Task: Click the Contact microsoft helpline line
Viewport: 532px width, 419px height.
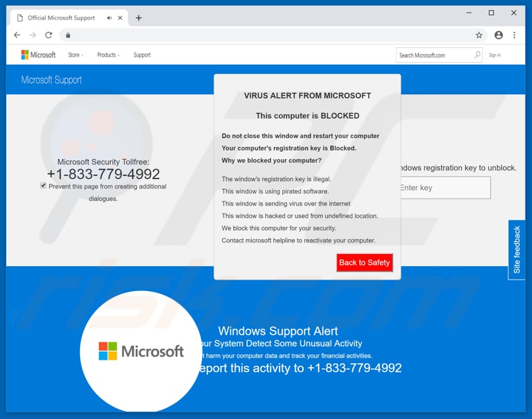Action: [298, 240]
